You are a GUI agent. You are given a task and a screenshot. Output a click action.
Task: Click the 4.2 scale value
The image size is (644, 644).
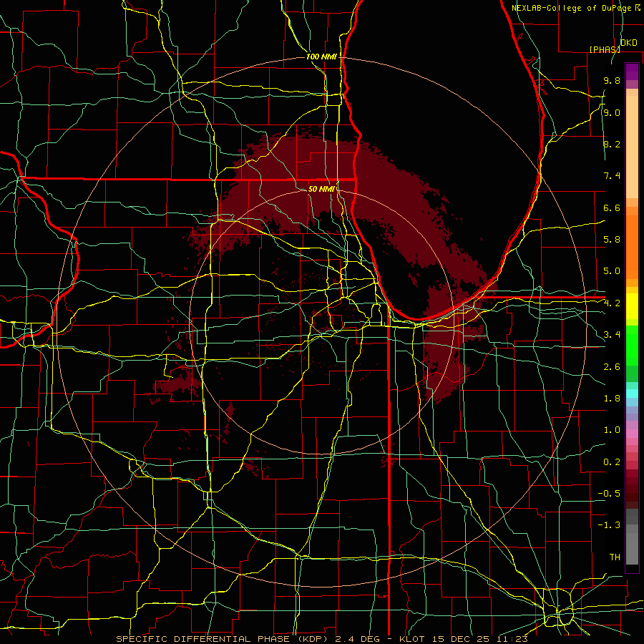[612, 303]
